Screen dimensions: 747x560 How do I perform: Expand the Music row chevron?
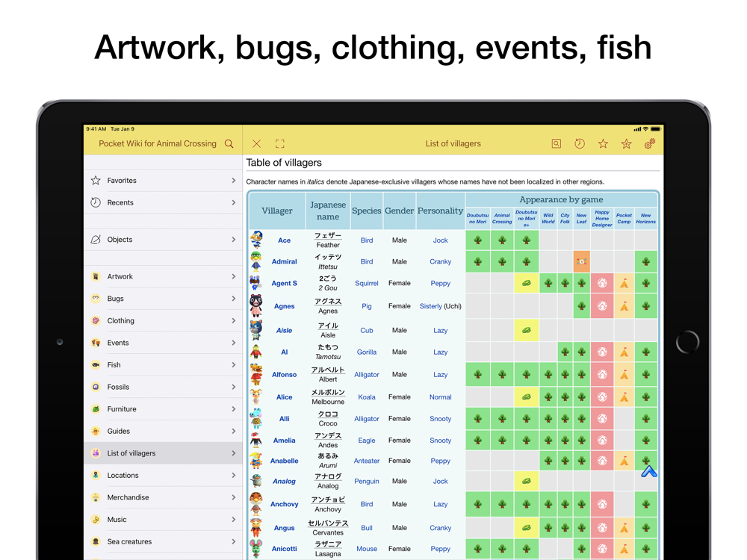233,520
